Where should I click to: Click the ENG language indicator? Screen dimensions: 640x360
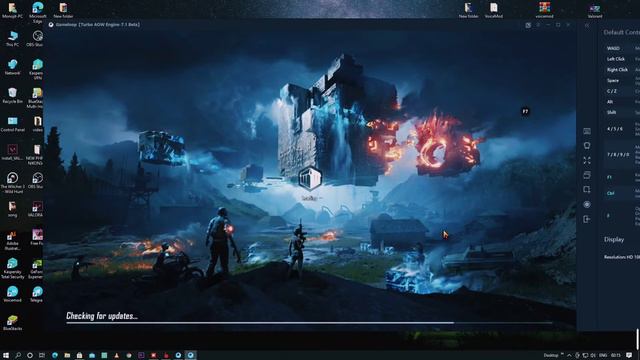603,356
